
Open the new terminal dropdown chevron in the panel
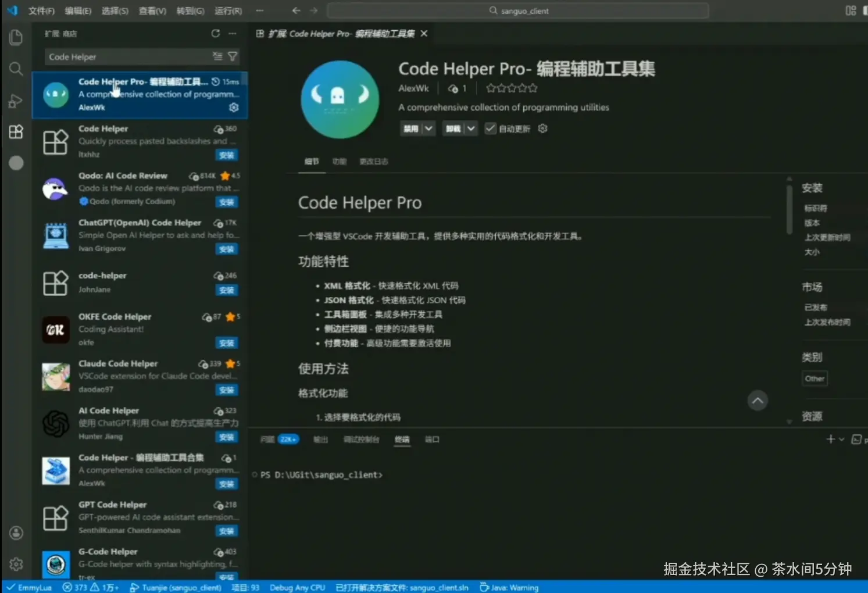[841, 439]
